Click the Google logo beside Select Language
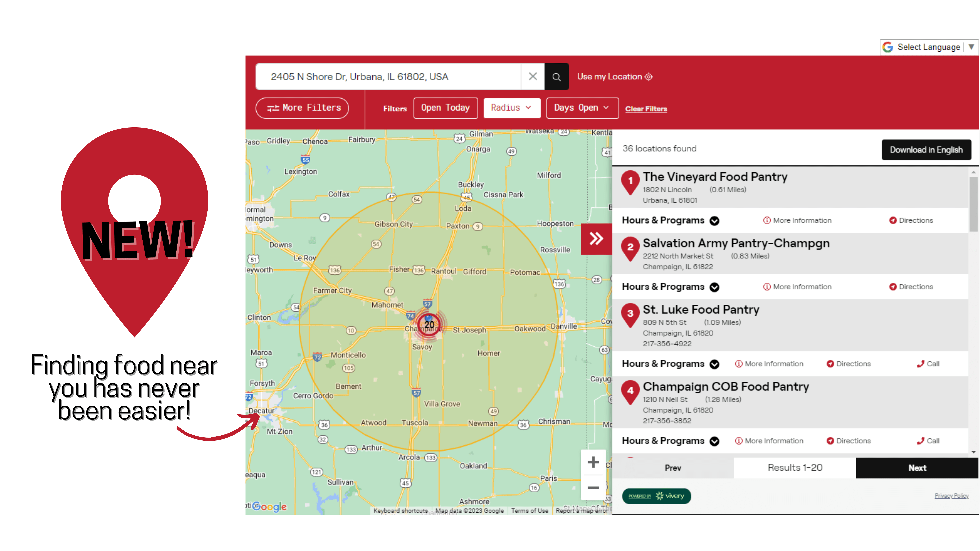The height and width of the screenshot is (551, 980). 888,47
